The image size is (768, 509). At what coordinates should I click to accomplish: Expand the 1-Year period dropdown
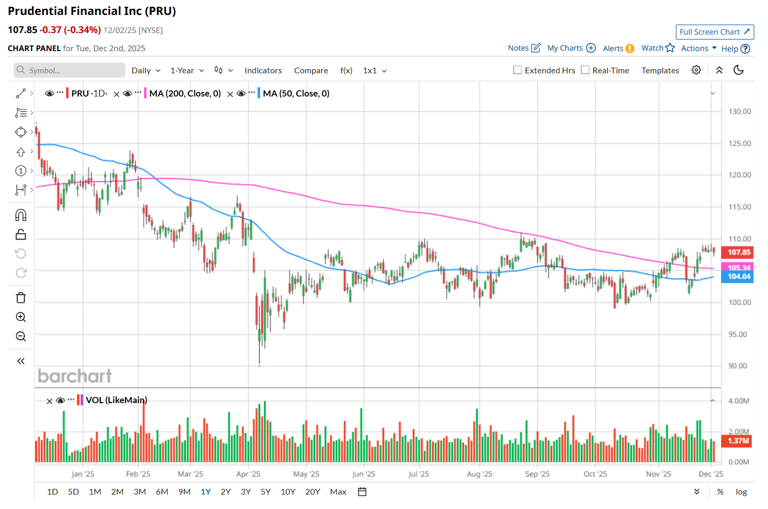[x=187, y=71]
